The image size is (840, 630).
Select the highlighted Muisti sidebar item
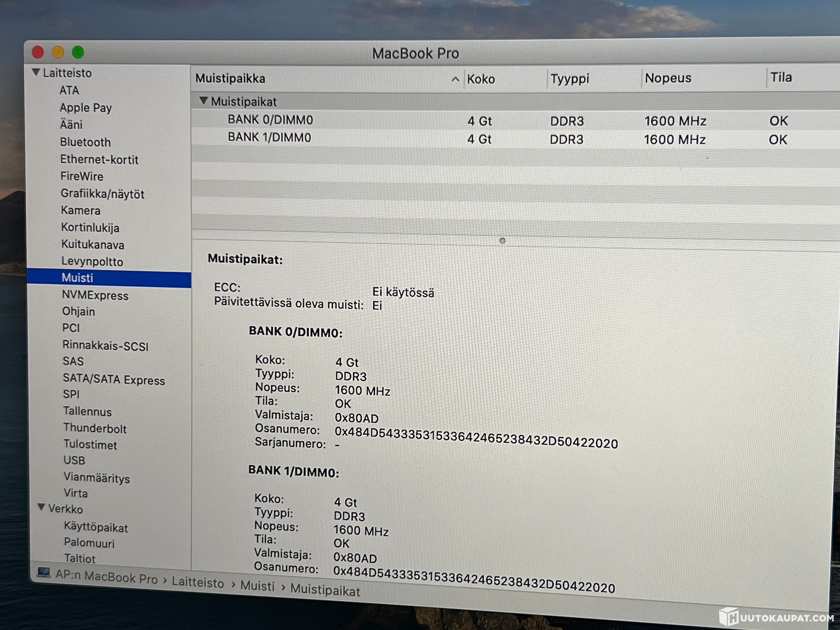click(109, 278)
